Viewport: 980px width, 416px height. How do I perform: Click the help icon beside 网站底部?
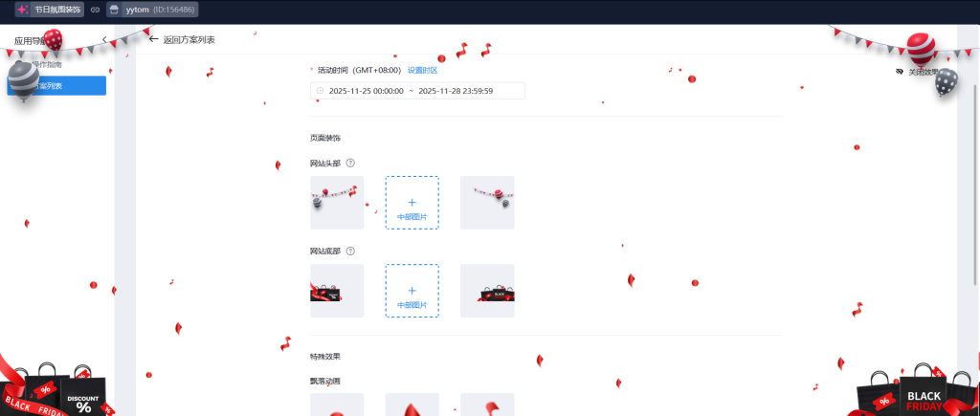pyautogui.click(x=350, y=252)
